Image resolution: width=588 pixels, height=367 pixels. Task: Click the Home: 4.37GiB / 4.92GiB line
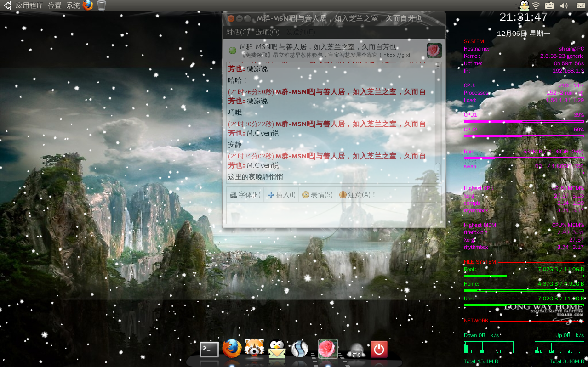(x=524, y=284)
